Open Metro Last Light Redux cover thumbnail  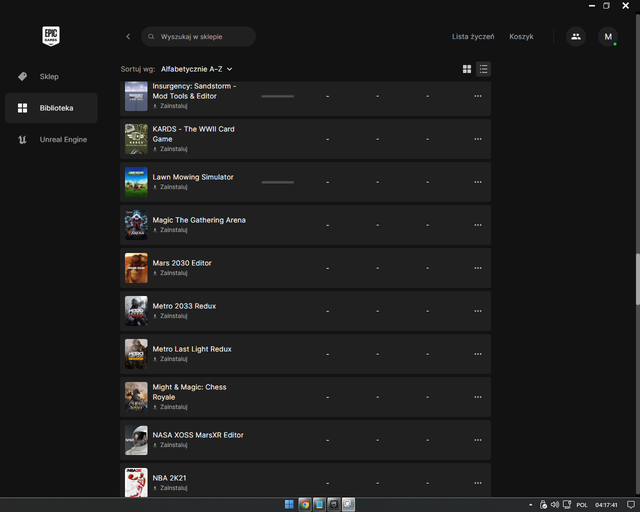(136, 354)
